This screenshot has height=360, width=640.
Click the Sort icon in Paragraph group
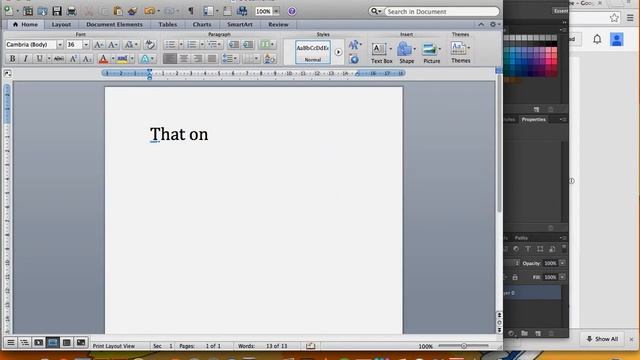tap(269, 59)
